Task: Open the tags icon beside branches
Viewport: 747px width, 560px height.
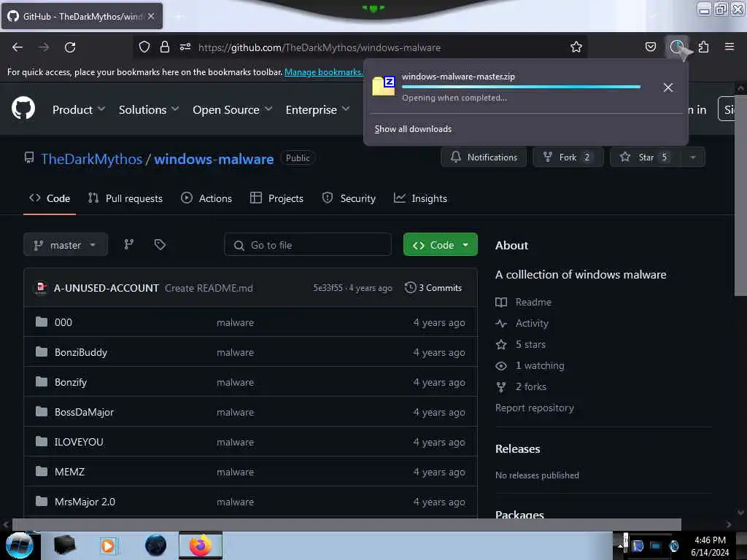Action: click(x=160, y=245)
